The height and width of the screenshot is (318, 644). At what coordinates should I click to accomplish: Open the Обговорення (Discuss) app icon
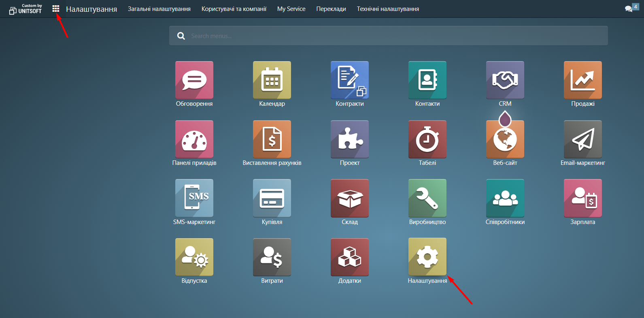click(x=194, y=80)
